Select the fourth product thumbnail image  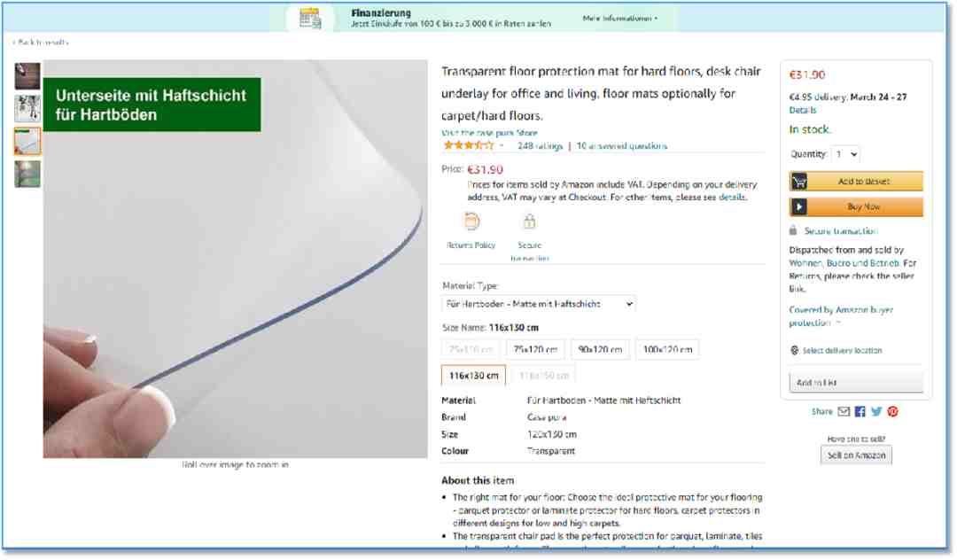click(x=27, y=174)
